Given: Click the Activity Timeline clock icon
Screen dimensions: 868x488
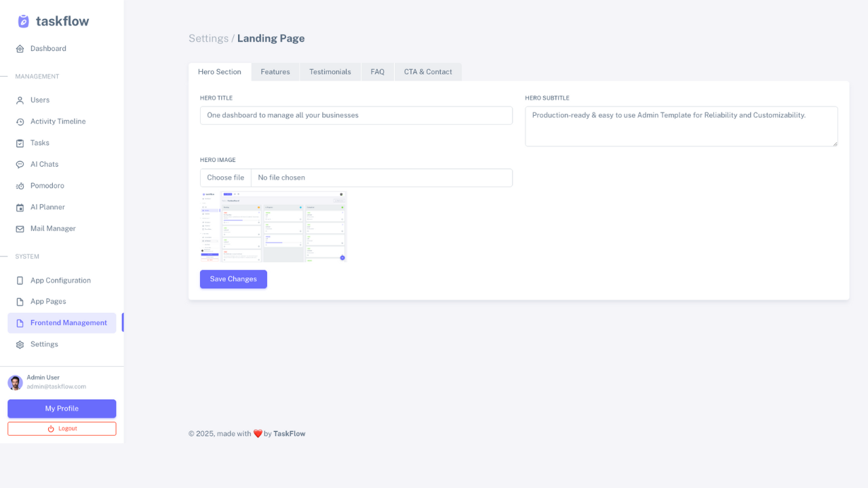Looking at the screenshot, I should point(20,122).
